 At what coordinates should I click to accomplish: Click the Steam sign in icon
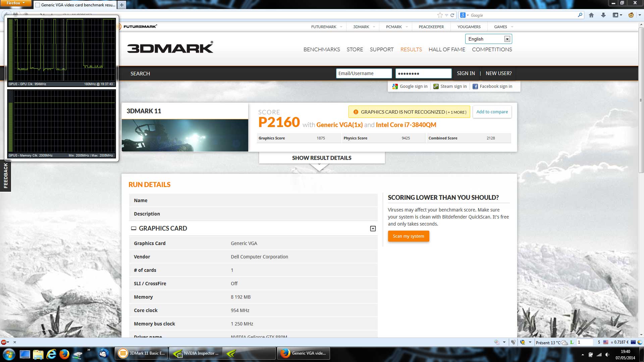pyautogui.click(x=436, y=86)
